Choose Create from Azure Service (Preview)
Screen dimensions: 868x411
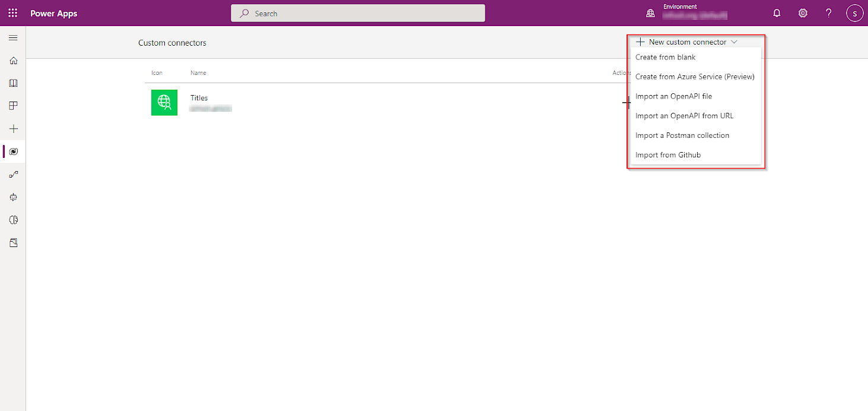pos(695,77)
